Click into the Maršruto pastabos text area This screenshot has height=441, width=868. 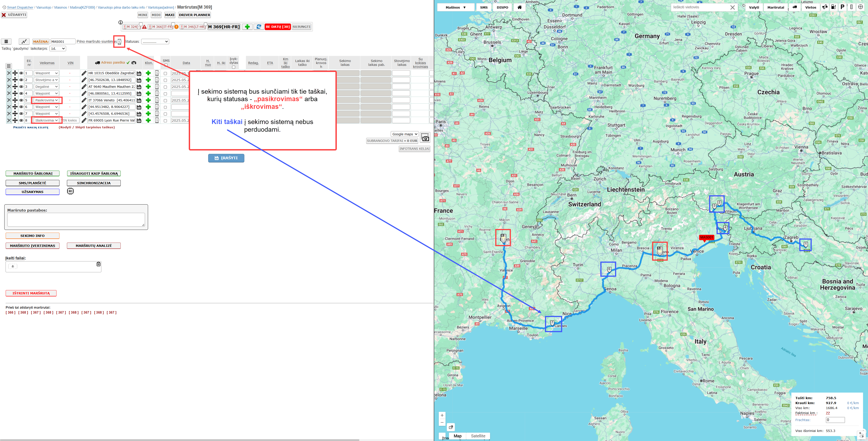coord(76,220)
